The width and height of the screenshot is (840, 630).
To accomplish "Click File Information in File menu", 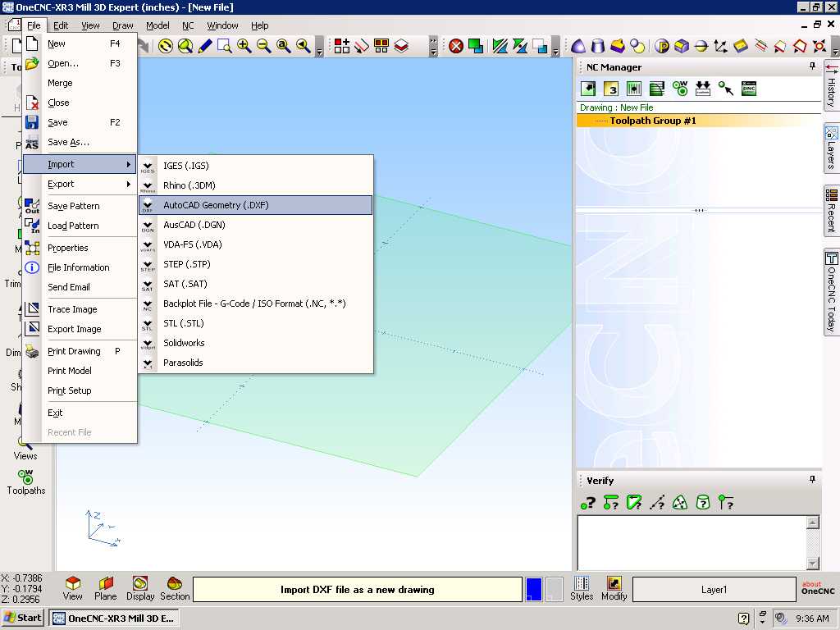I will (x=78, y=267).
